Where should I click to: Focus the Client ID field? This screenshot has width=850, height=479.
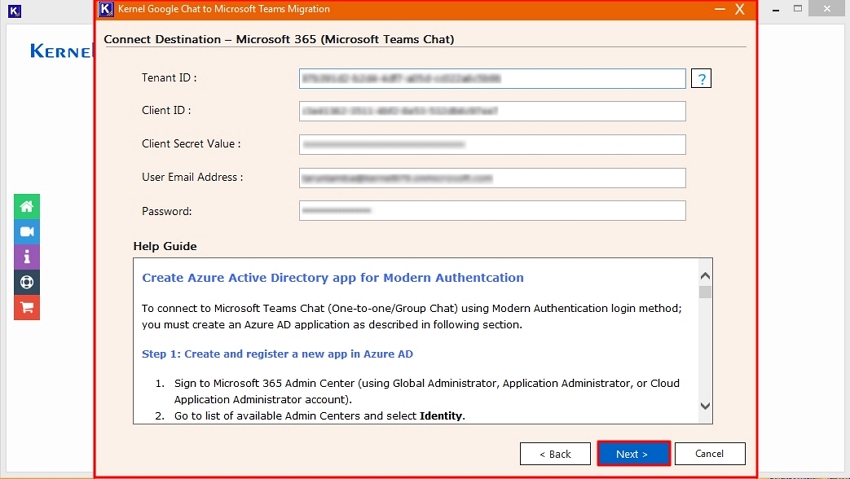tap(492, 111)
